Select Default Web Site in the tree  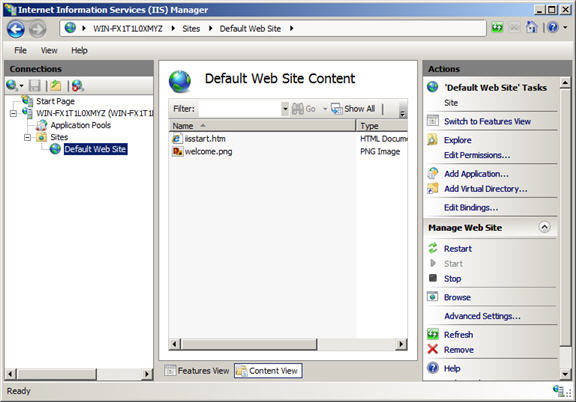pyautogui.click(x=96, y=149)
